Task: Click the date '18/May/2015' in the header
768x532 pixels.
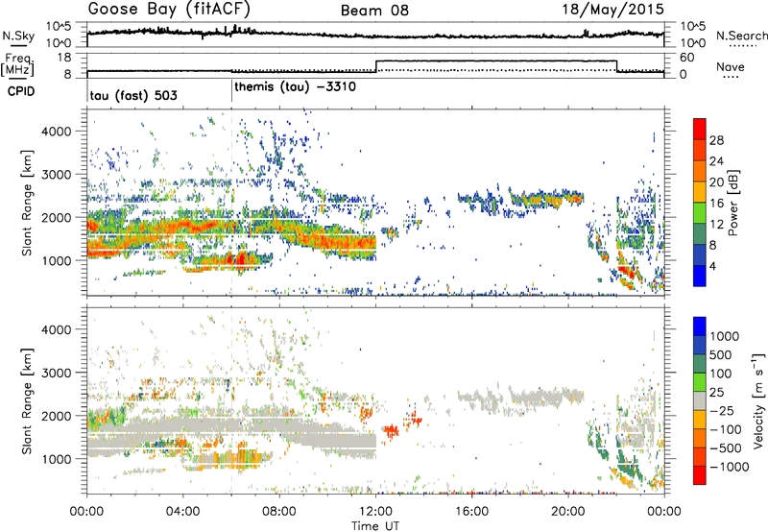Action: point(612,10)
